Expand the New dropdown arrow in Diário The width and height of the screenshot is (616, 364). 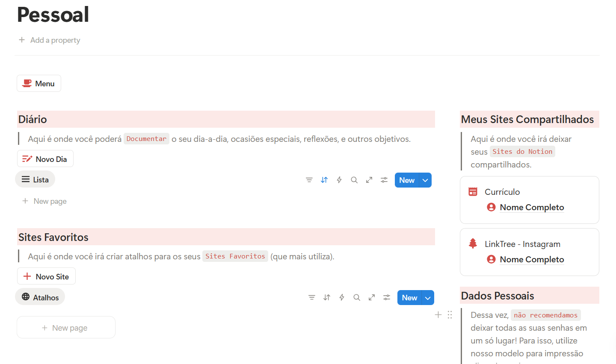click(x=425, y=180)
